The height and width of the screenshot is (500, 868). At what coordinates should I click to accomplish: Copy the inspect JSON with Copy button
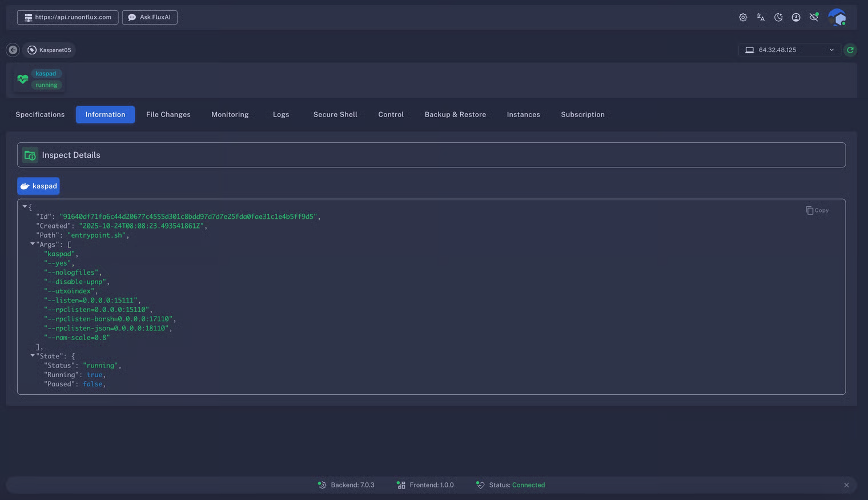pos(817,211)
